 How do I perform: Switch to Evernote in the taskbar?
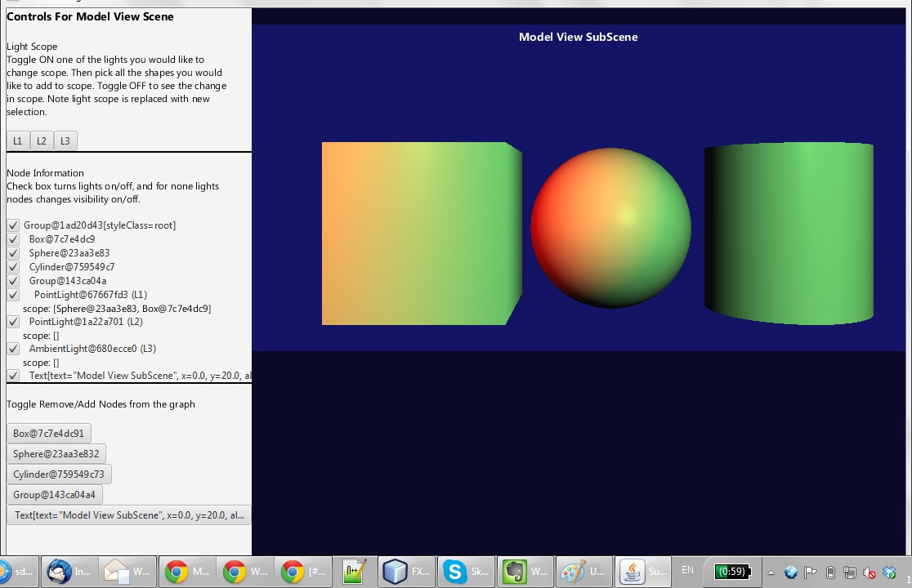click(x=525, y=572)
